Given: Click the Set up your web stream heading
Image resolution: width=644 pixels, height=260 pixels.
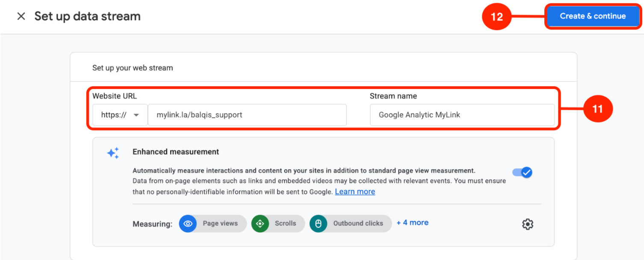Looking at the screenshot, I should (x=133, y=68).
